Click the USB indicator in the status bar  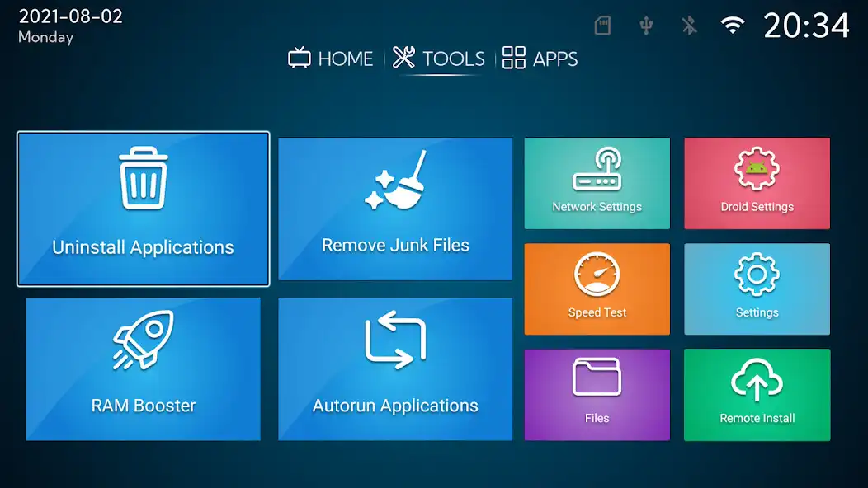click(645, 25)
